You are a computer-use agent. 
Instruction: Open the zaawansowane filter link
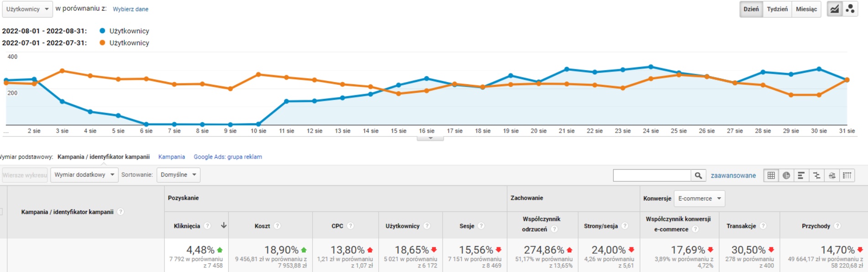pos(733,175)
